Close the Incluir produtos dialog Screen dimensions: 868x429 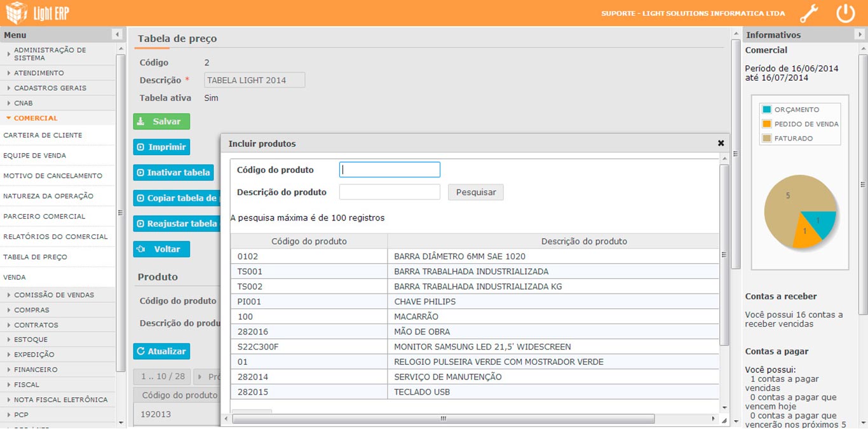point(721,144)
